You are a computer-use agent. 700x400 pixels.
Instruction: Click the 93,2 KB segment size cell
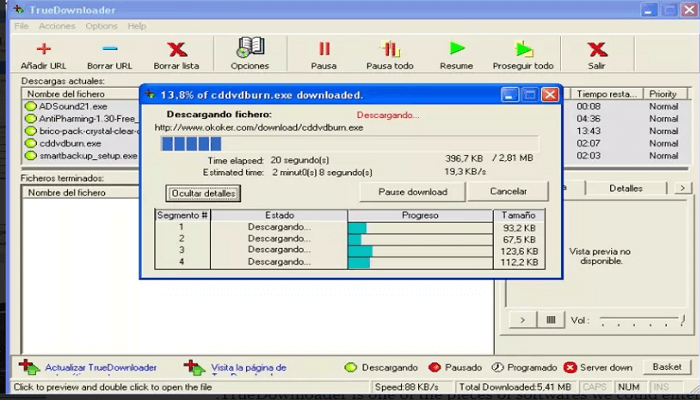pos(519,228)
